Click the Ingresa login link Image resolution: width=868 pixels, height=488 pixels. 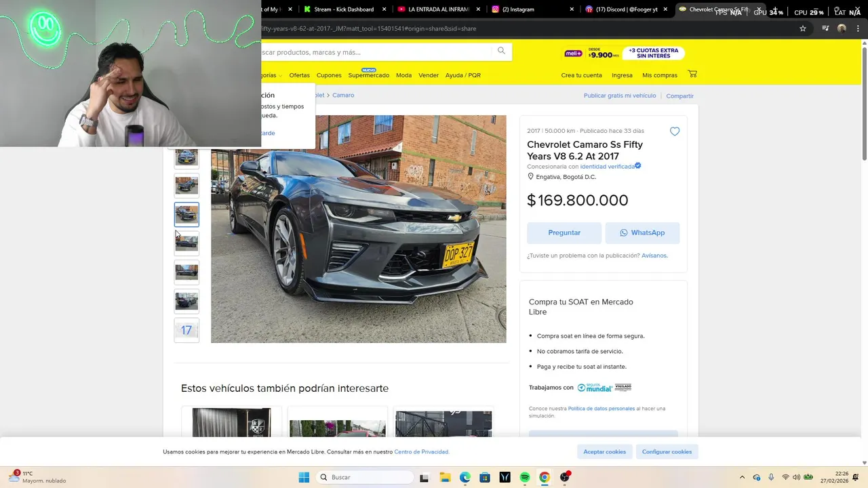click(x=622, y=75)
